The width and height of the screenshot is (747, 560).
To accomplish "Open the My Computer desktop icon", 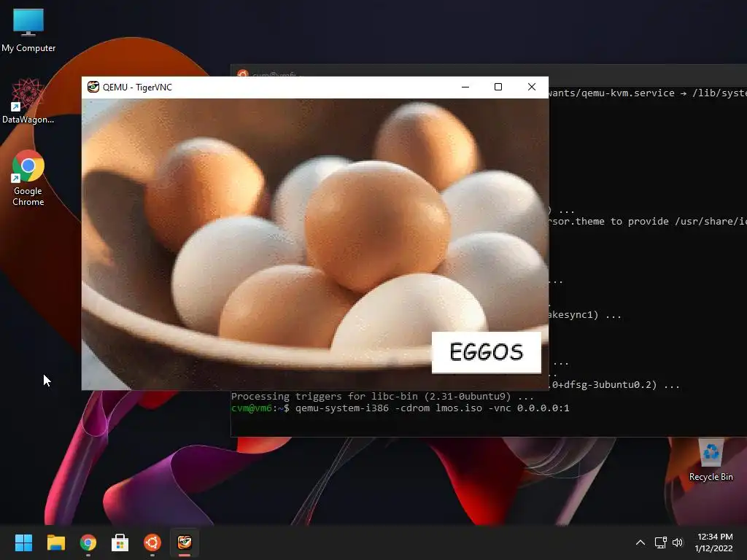I will [x=28, y=31].
